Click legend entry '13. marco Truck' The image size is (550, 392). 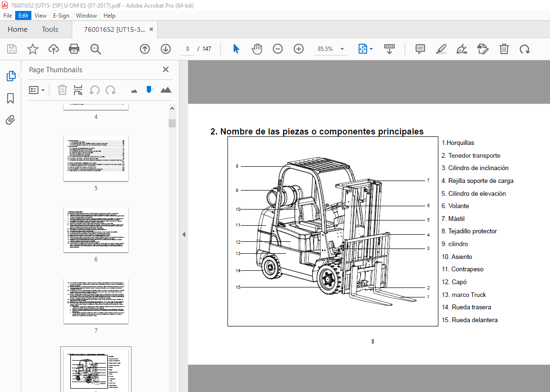(464, 295)
